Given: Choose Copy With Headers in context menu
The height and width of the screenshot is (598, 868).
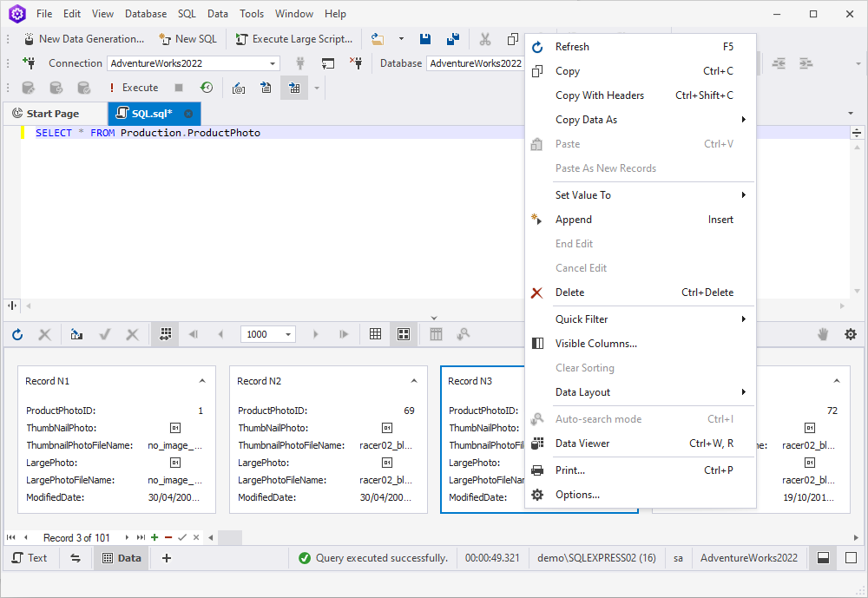Looking at the screenshot, I should pyautogui.click(x=640, y=95).
